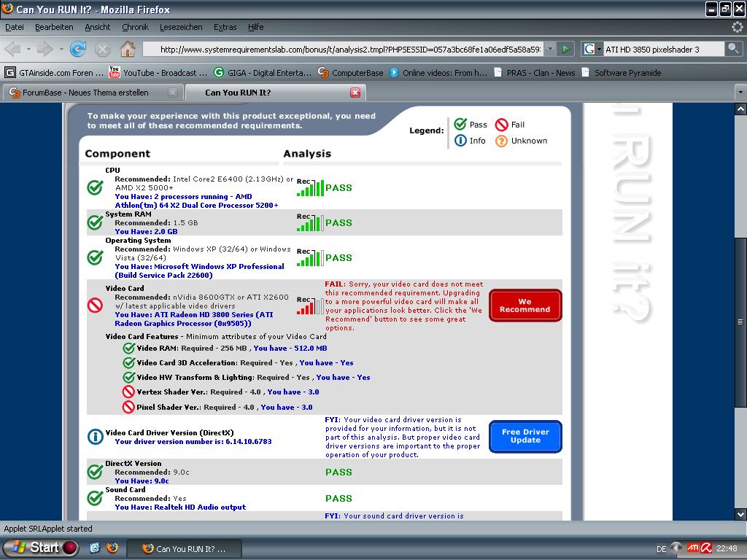Click the Video Card red rating meter

310,306
